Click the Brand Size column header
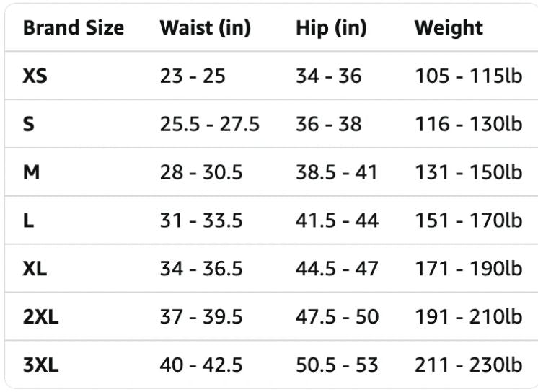The width and height of the screenshot is (538, 392). click(x=74, y=28)
